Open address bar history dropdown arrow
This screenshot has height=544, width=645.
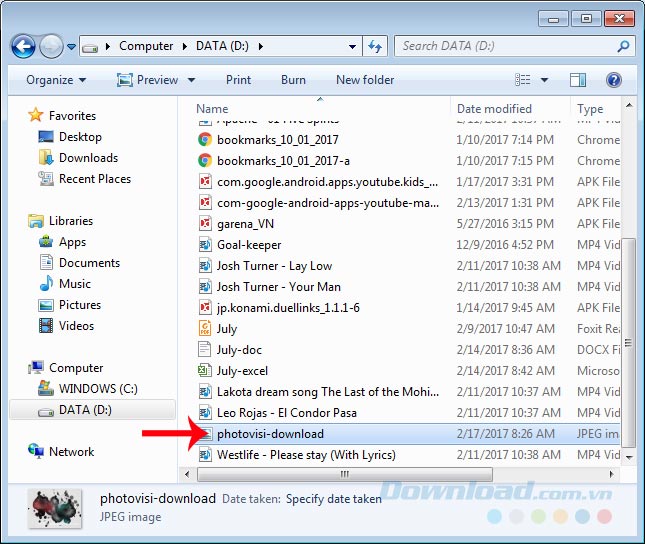[353, 46]
